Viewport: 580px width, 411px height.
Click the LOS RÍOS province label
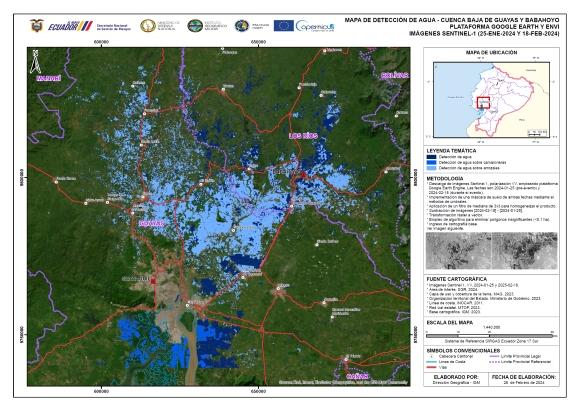[x=303, y=136]
